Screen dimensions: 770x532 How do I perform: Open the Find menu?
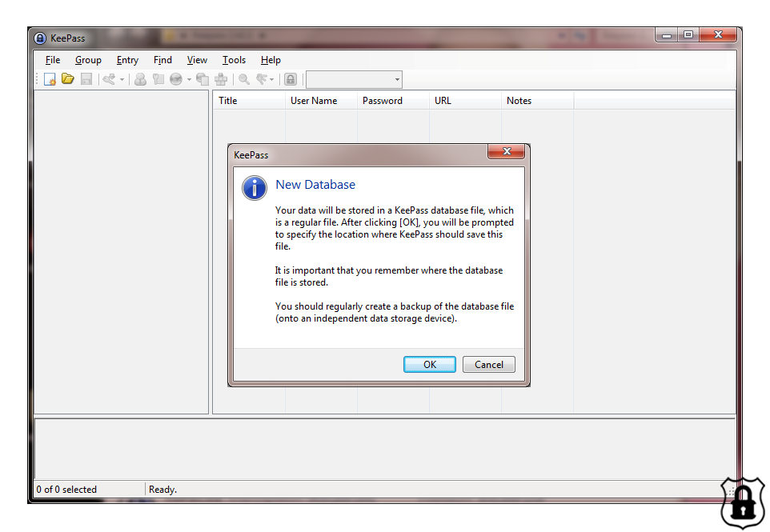click(x=162, y=60)
